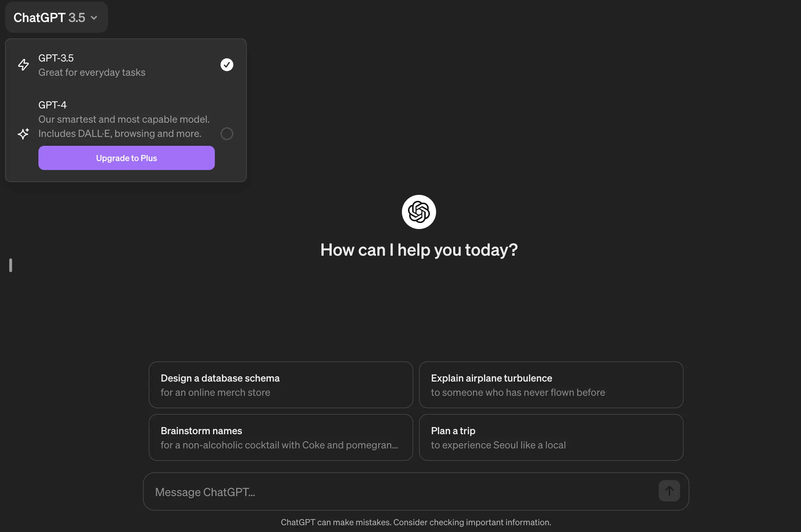Pick the Explain airplane turbulence suggestion
The height and width of the screenshot is (532, 801).
tap(551, 385)
